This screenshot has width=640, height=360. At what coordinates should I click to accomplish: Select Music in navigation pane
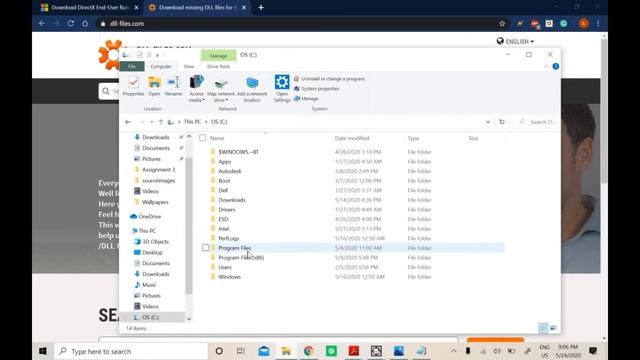click(x=145, y=285)
